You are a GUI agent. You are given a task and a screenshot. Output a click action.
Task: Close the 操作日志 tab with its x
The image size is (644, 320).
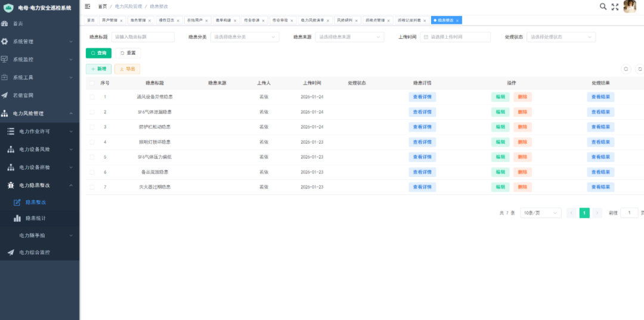[x=178, y=20]
